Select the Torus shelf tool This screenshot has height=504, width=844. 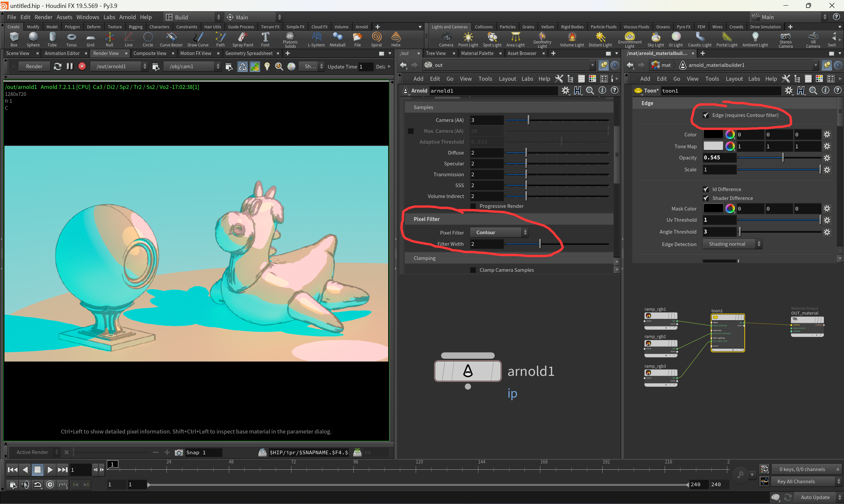72,39
